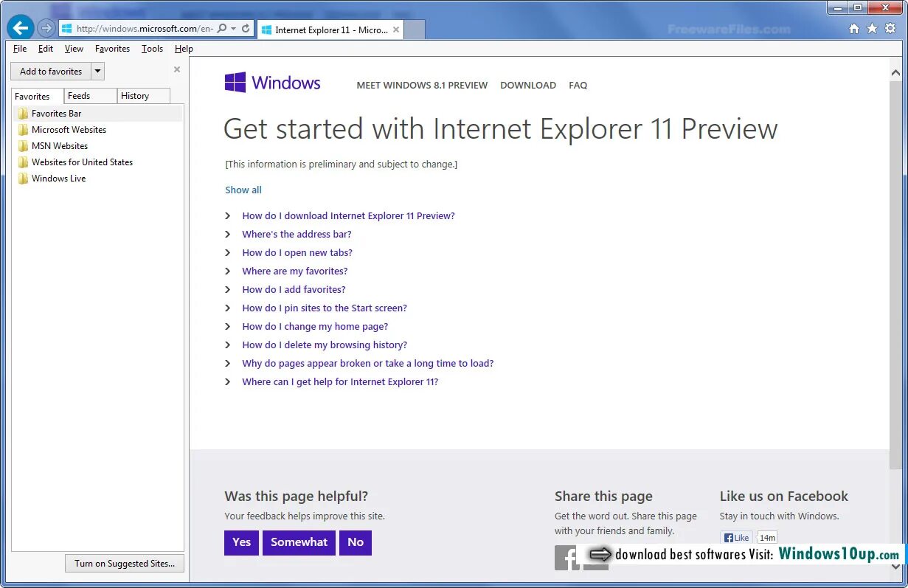
Task: Click the vertical scrollbar up arrow
Action: (x=896, y=74)
